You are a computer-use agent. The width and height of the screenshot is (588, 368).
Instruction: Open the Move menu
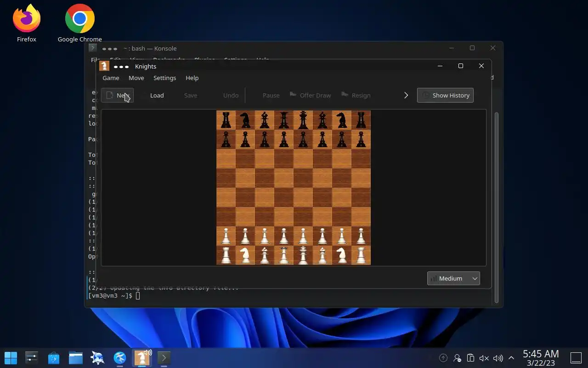(136, 78)
